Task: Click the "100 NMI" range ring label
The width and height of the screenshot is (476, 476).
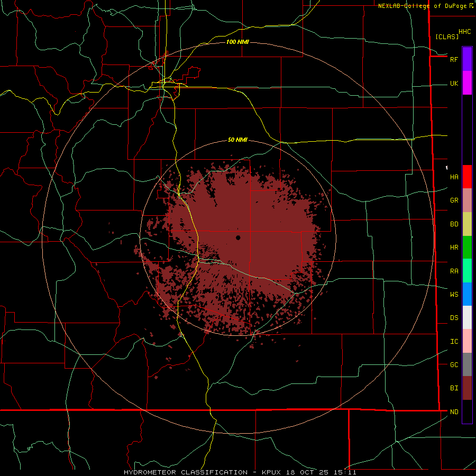Action: (237, 42)
